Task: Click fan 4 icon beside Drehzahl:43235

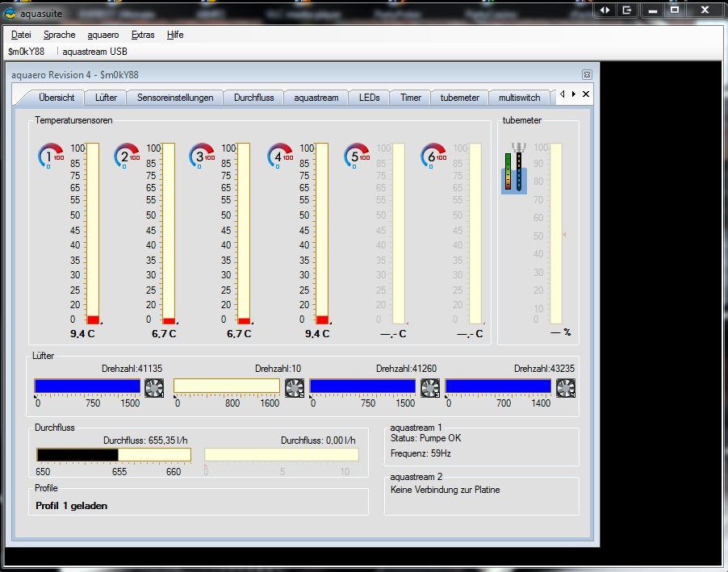Action: click(566, 388)
